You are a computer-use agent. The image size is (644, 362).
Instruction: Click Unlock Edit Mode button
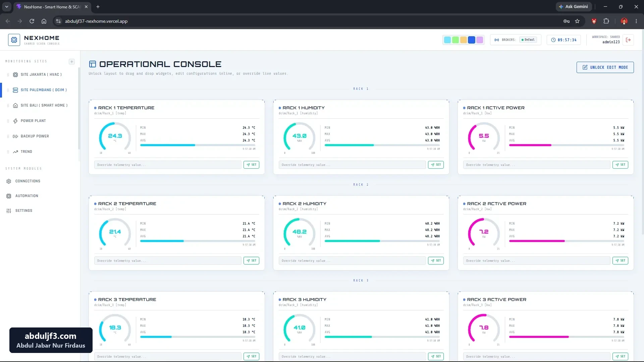pos(605,67)
